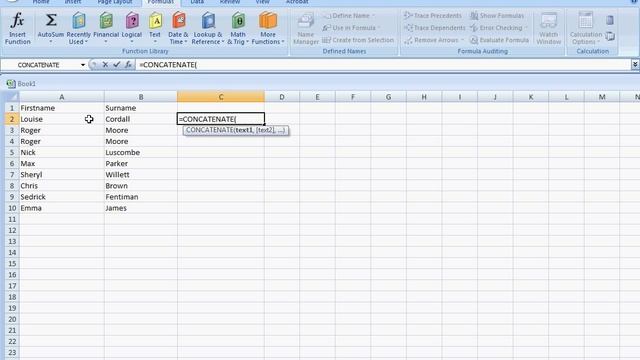The width and height of the screenshot is (640, 360).
Task: Open AutoSum dropdown arrow
Action: pyautogui.click(x=51, y=42)
